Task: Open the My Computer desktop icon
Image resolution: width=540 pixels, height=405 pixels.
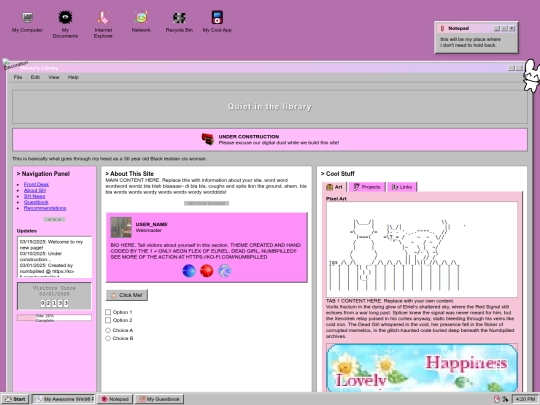Action: click(x=27, y=22)
